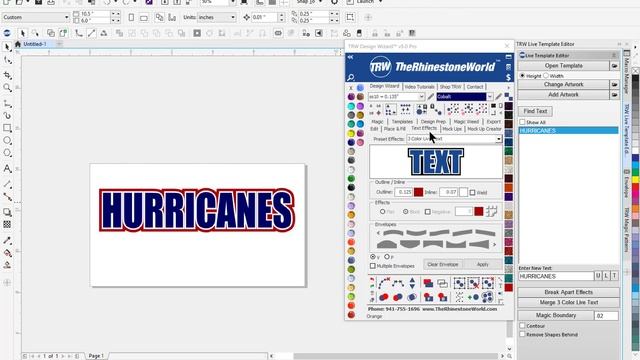The height and width of the screenshot is (360, 640).
Task: Click the Open Template button
Action: pos(563,66)
